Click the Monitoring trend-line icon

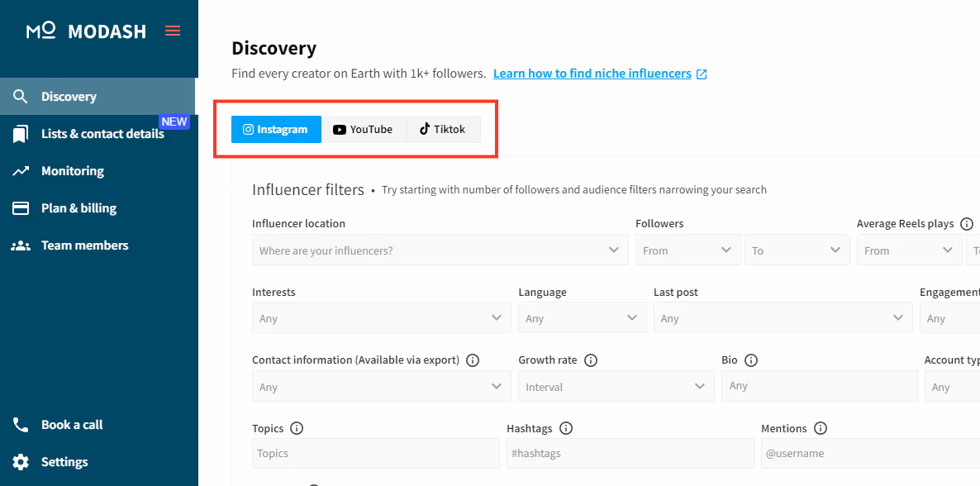(21, 171)
